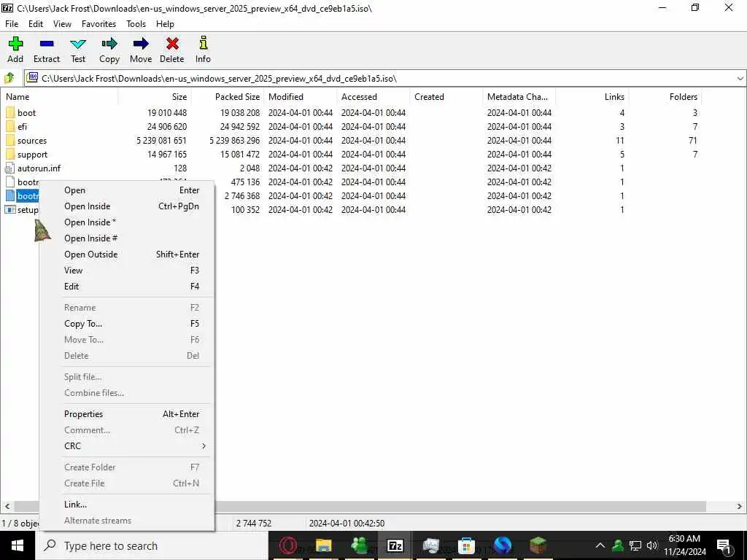Viewport: 747px width, 560px height.
Task: Select the setup file icon
Action: point(10,209)
